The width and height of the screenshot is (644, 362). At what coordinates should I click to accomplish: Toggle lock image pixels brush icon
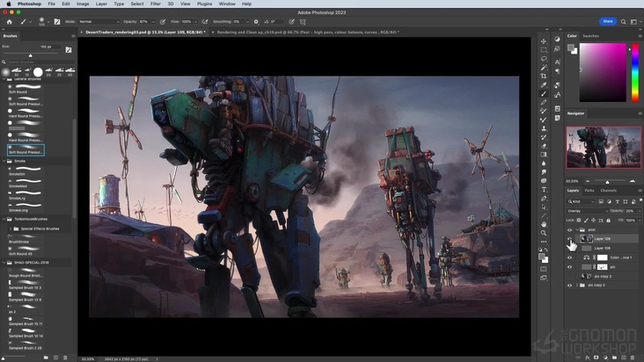[x=586, y=221]
